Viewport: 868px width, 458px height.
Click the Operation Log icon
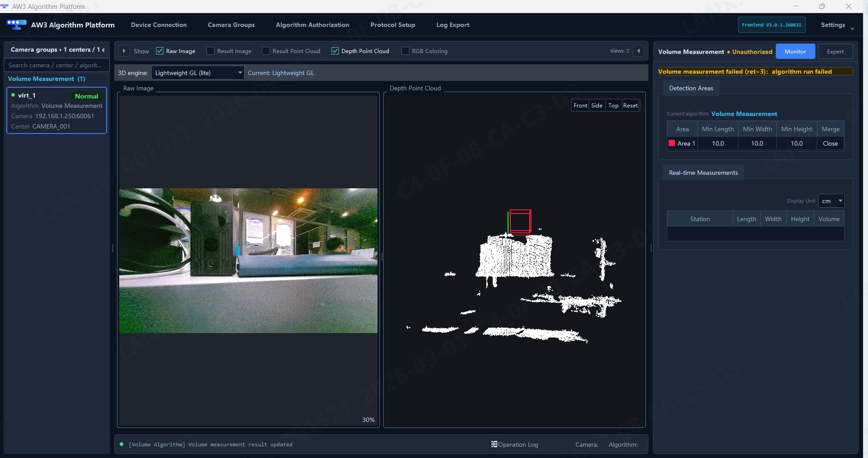494,444
